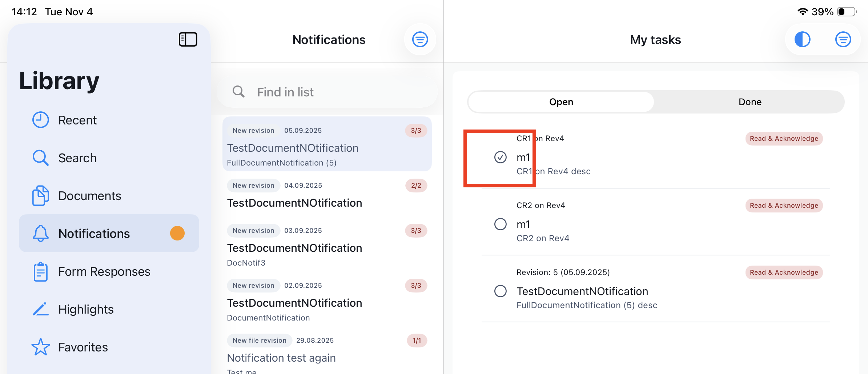
Task: Click the Find in list search field
Action: [327, 92]
